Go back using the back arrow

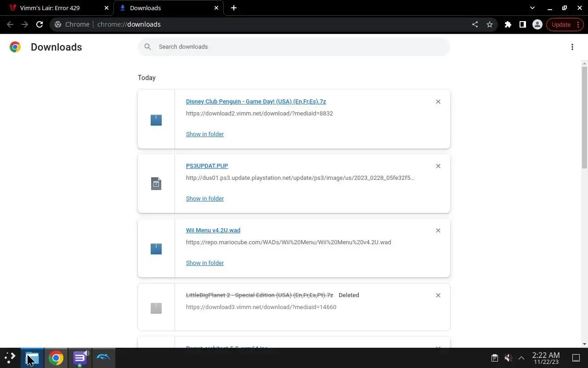coord(10,24)
